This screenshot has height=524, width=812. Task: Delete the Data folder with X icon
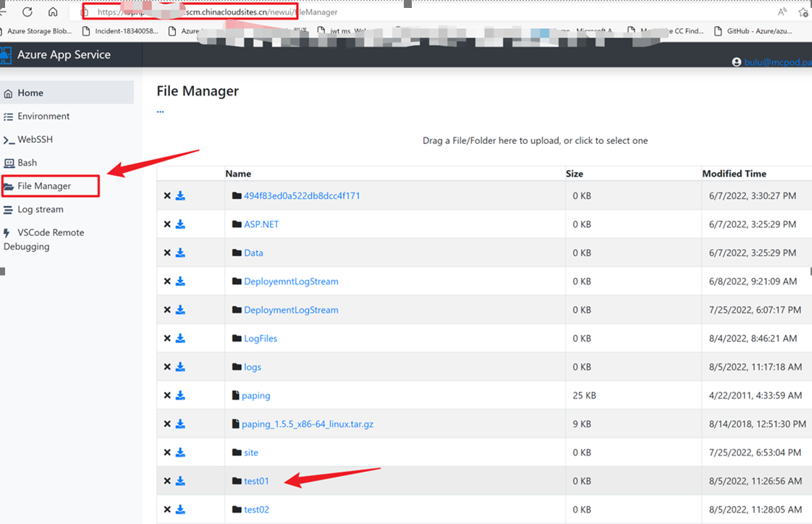pyautogui.click(x=167, y=253)
